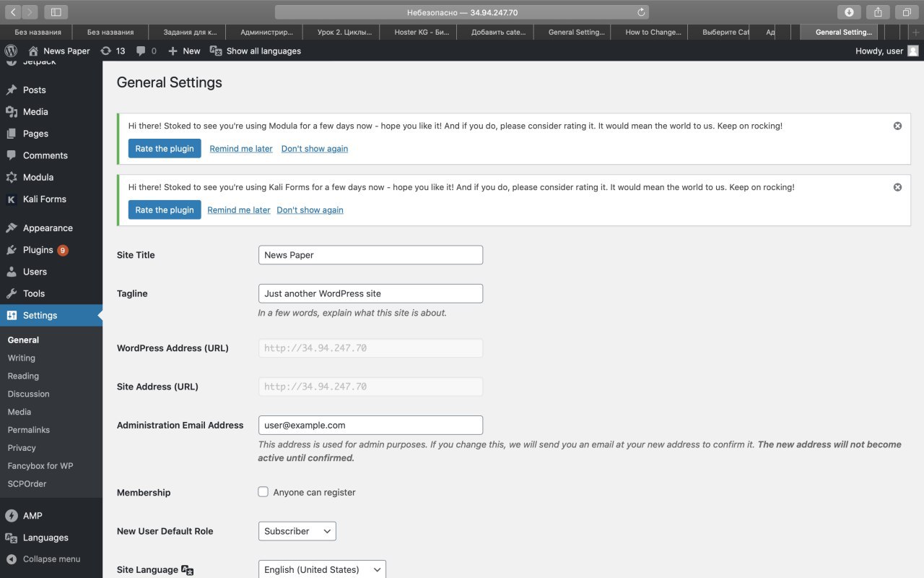
Task: Open Site Language dropdown
Action: tap(322, 569)
